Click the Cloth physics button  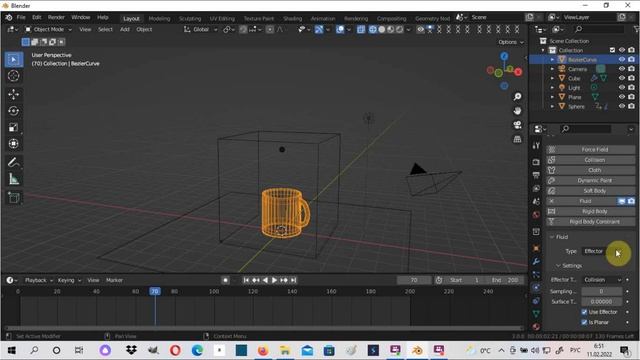pyautogui.click(x=591, y=170)
